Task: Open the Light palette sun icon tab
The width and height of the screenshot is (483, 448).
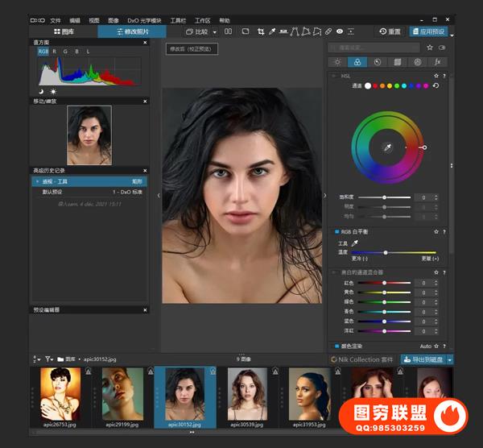Action: pyautogui.click(x=337, y=62)
